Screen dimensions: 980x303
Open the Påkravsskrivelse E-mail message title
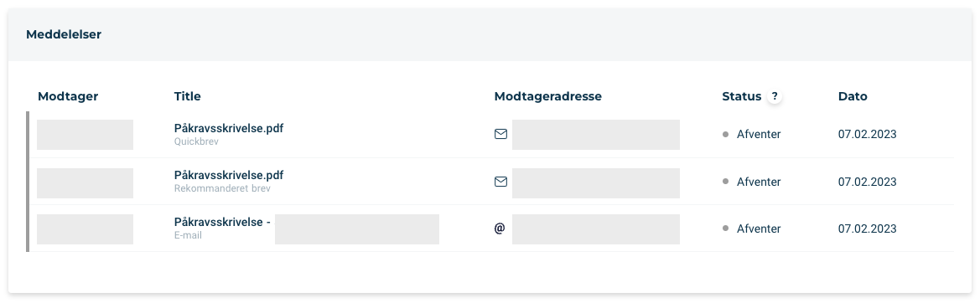pyautogui.click(x=222, y=222)
